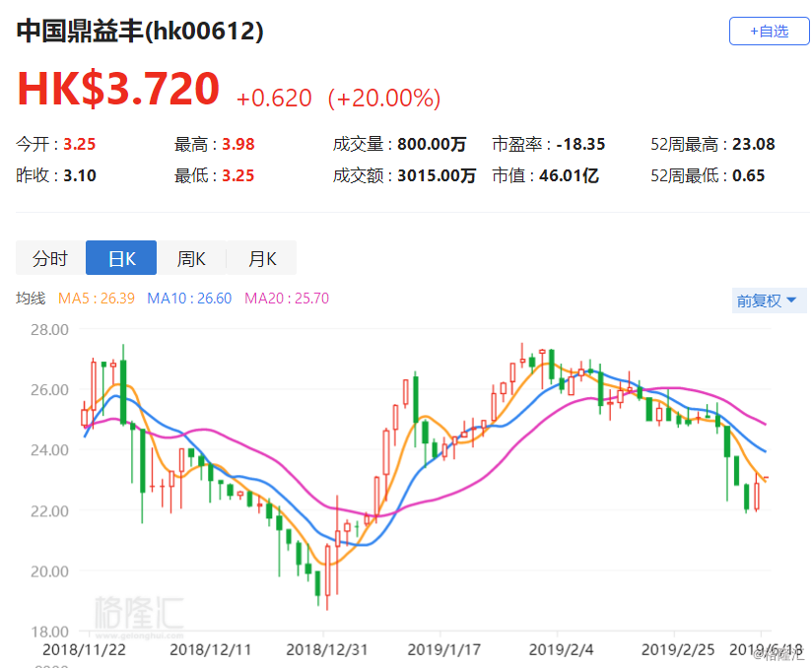This screenshot has height=668, width=812.
Task: Click the 18.00 price axis label
Action: tap(49, 632)
